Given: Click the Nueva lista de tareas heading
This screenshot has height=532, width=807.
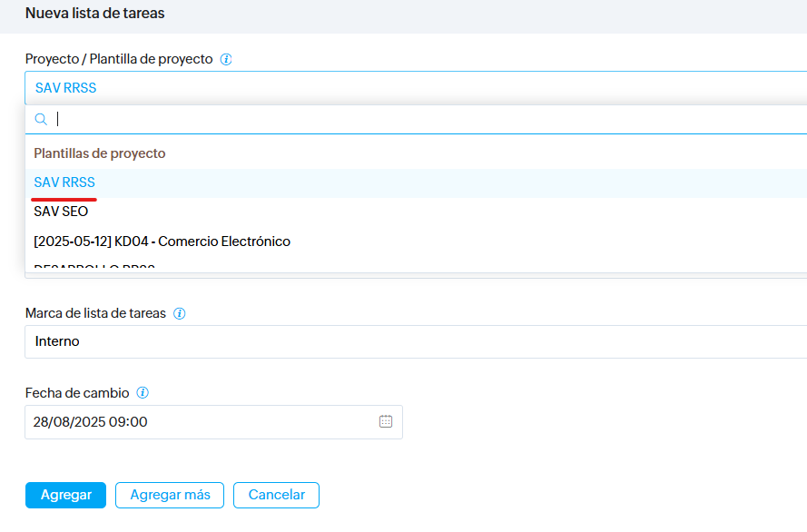Looking at the screenshot, I should pyautogui.click(x=94, y=14).
